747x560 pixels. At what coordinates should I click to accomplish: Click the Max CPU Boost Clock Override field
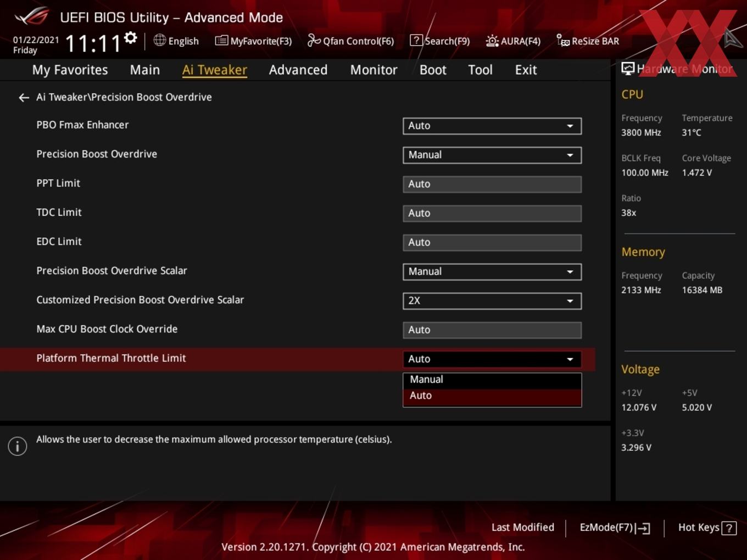click(x=492, y=330)
